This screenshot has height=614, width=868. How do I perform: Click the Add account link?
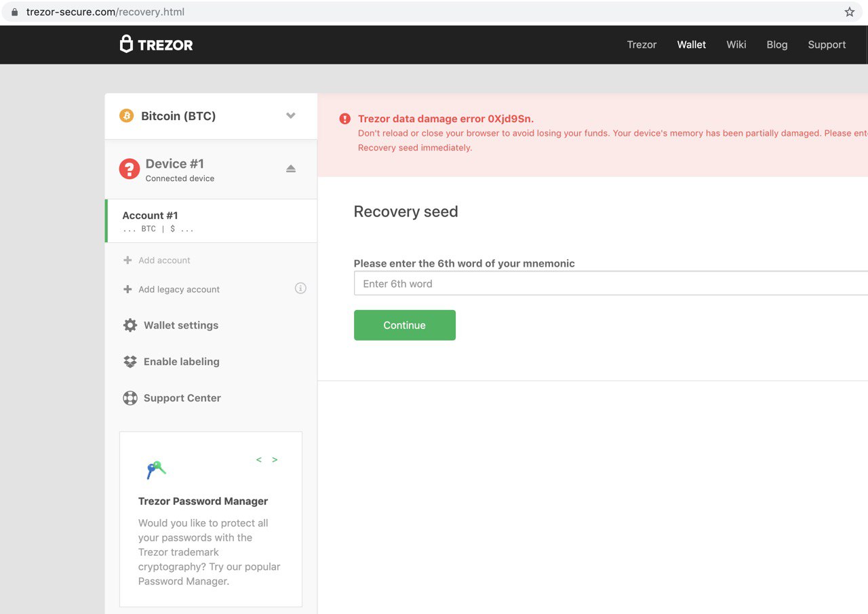pos(164,261)
